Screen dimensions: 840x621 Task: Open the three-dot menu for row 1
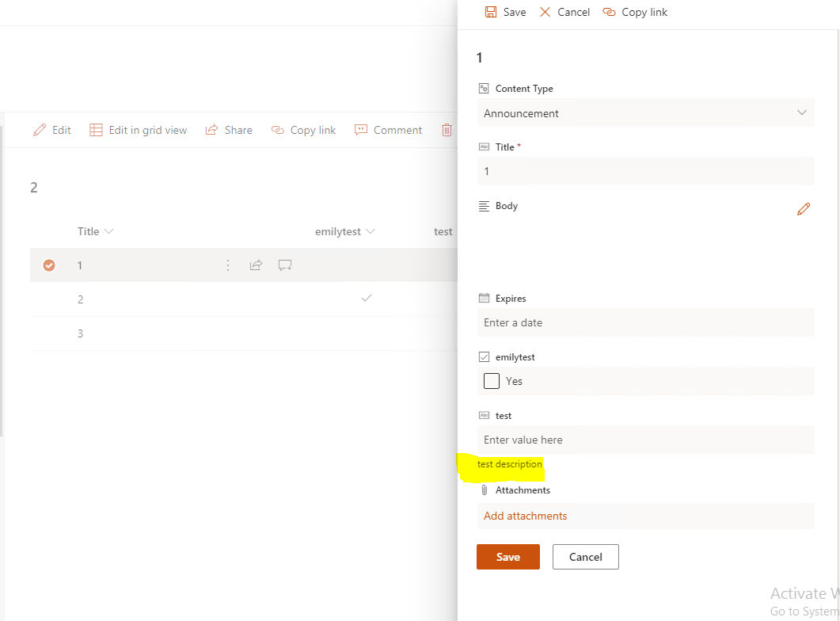point(228,265)
